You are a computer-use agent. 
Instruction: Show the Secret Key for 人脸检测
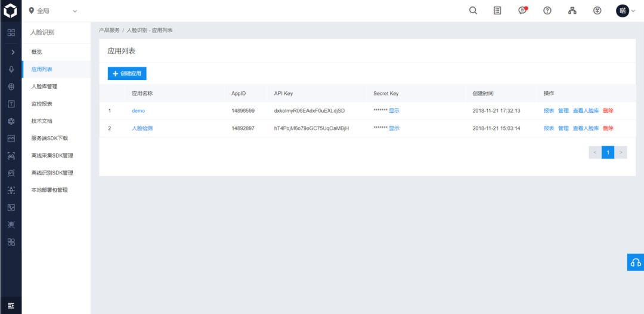tap(394, 128)
